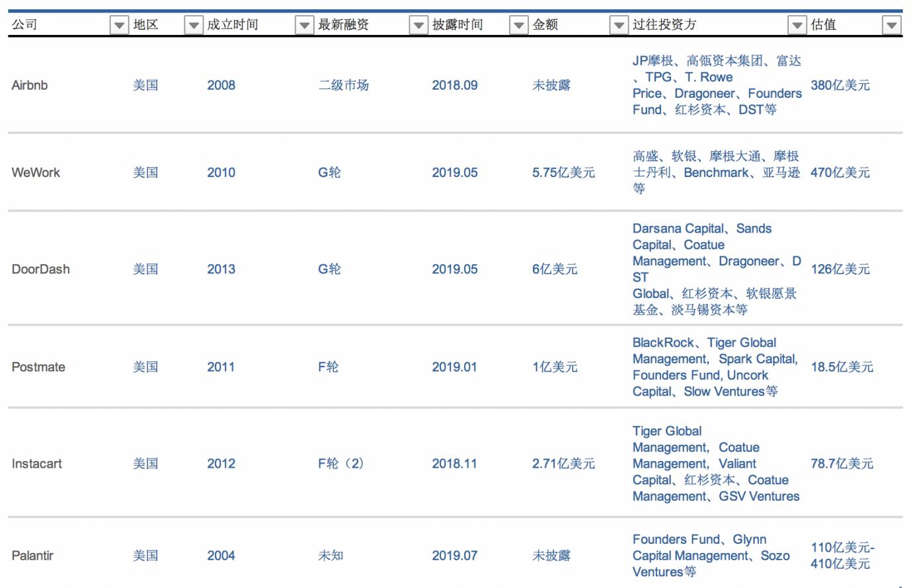The height and width of the screenshot is (588, 911).
Task: Click the 地区 column filter icon
Action: coord(193,24)
